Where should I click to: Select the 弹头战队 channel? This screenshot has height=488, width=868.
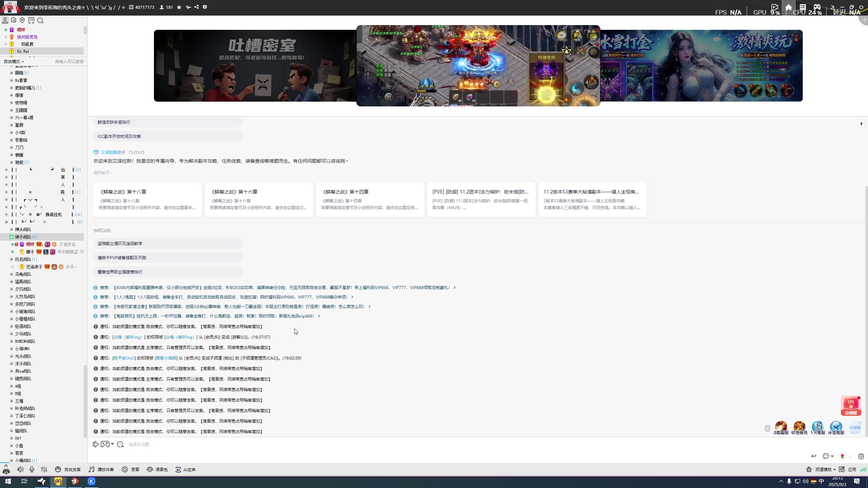pyautogui.click(x=23, y=229)
